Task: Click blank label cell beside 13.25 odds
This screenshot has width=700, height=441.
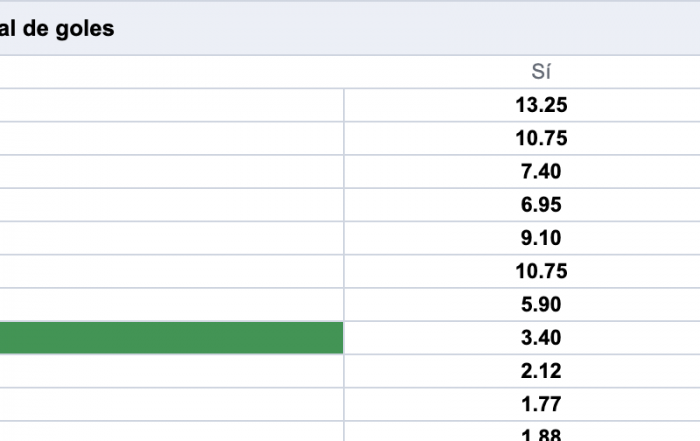Action: click(171, 105)
